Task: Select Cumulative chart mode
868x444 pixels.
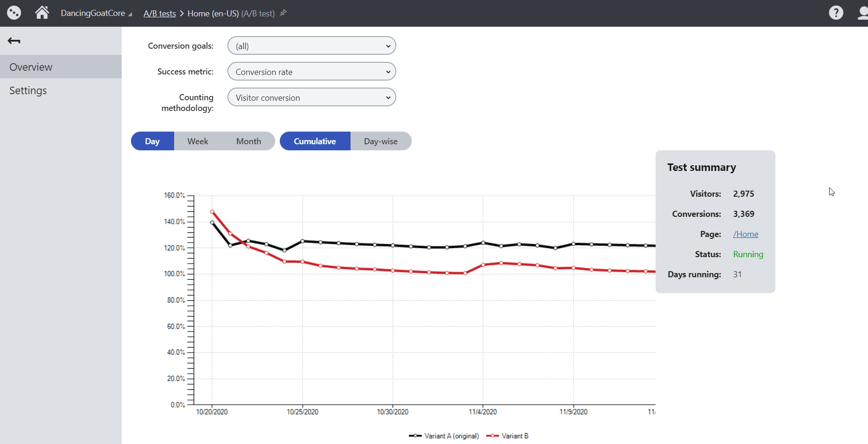Action: pos(314,141)
